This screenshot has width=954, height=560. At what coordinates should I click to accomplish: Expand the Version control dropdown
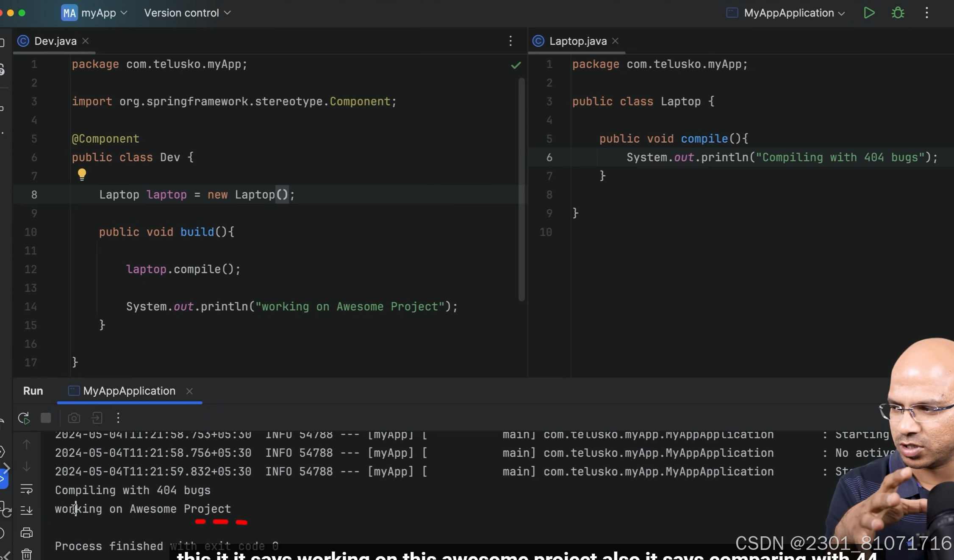(x=187, y=13)
